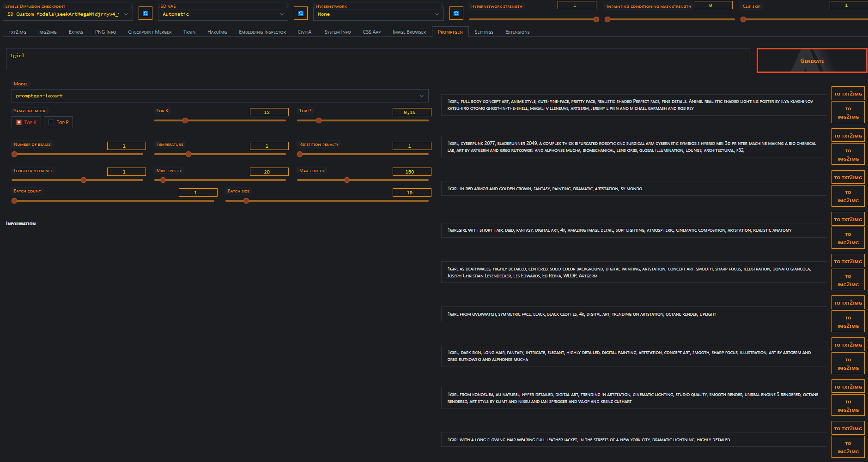
Task: Open the Image Browser tab
Action: (x=409, y=32)
